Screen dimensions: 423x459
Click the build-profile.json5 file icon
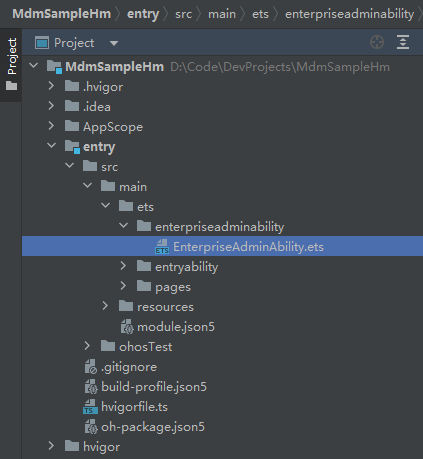pyautogui.click(x=91, y=387)
